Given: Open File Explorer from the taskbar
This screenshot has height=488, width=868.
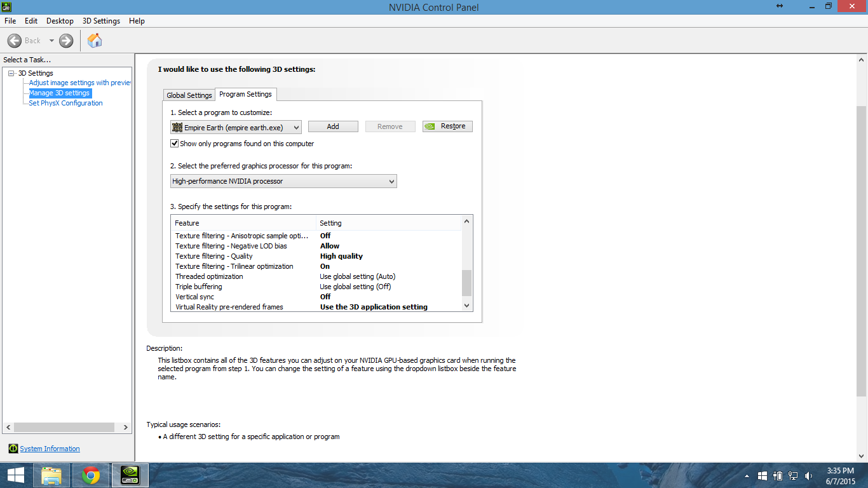Looking at the screenshot, I should point(51,475).
